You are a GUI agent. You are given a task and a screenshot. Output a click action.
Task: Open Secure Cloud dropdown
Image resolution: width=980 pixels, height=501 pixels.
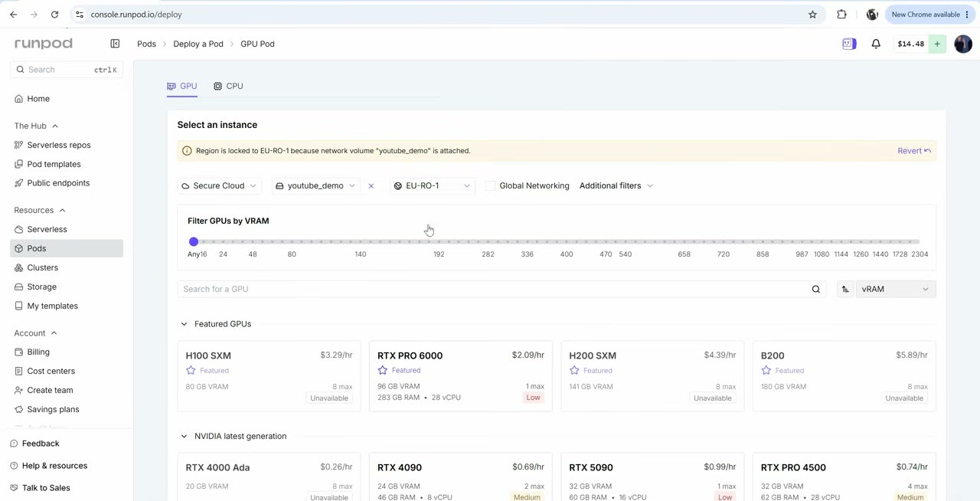(219, 186)
